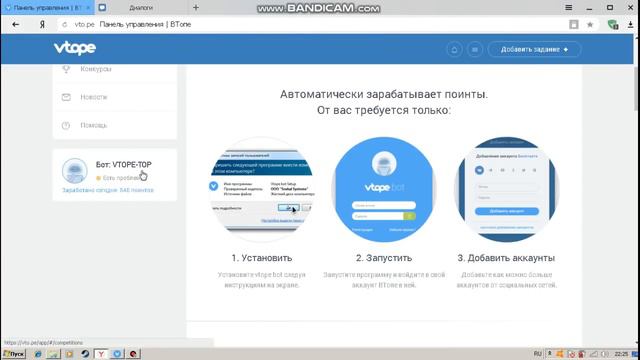Click the envelope icon next to Новости
This screenshot has width=640, height=360.
click(66, 97)
